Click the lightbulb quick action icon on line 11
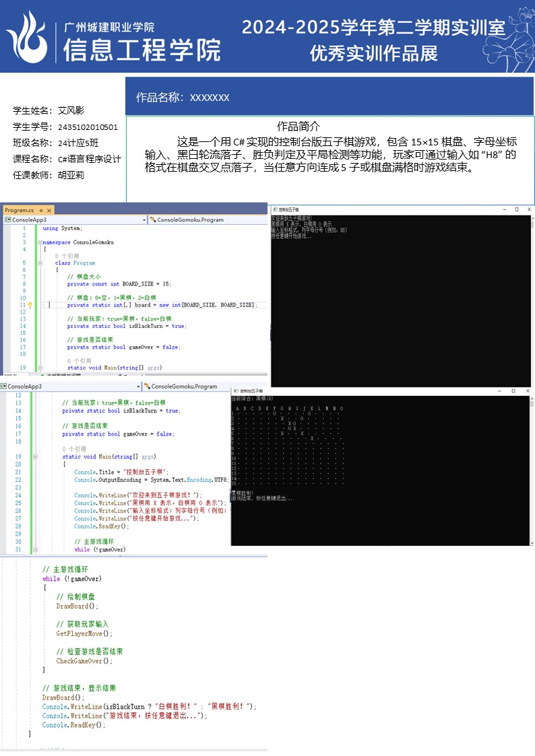535x756 pixels. (x=30, y=305)
